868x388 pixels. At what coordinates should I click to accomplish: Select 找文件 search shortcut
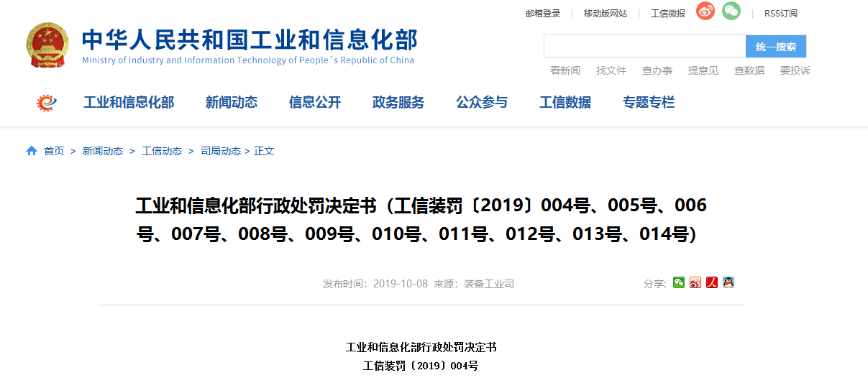(x=611, y=70)
